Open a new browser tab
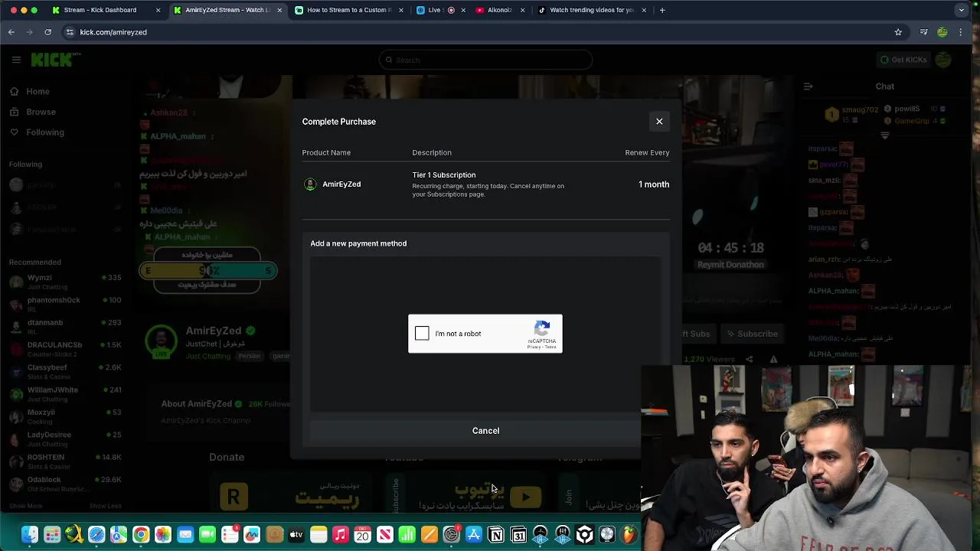980x551 pixels. pyautogui.click(x=662, y=10)
